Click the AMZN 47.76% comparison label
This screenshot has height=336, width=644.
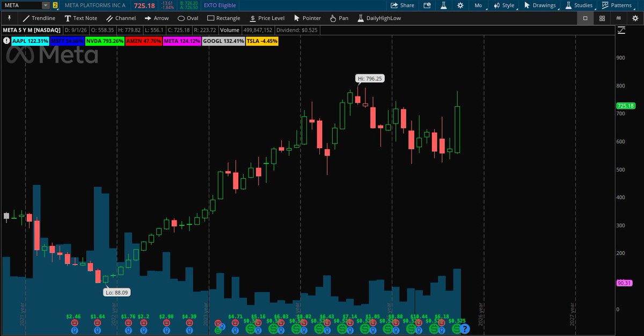[x=143, y=41]
